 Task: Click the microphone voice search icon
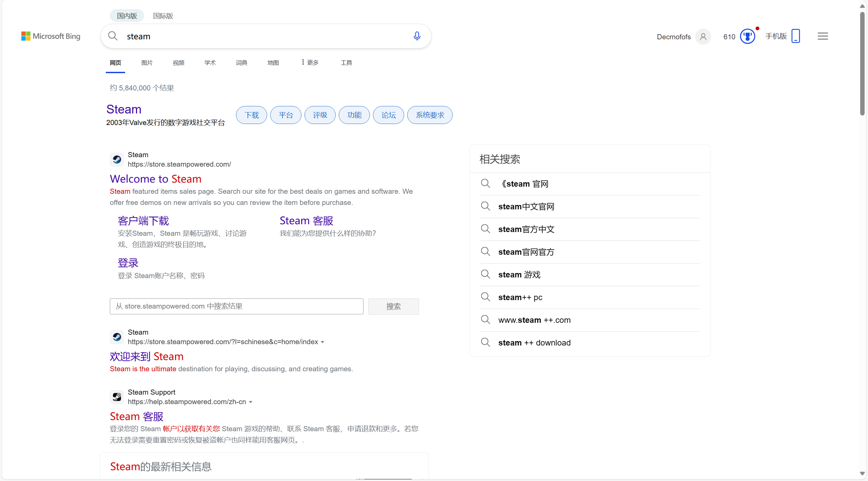point(417,36)
